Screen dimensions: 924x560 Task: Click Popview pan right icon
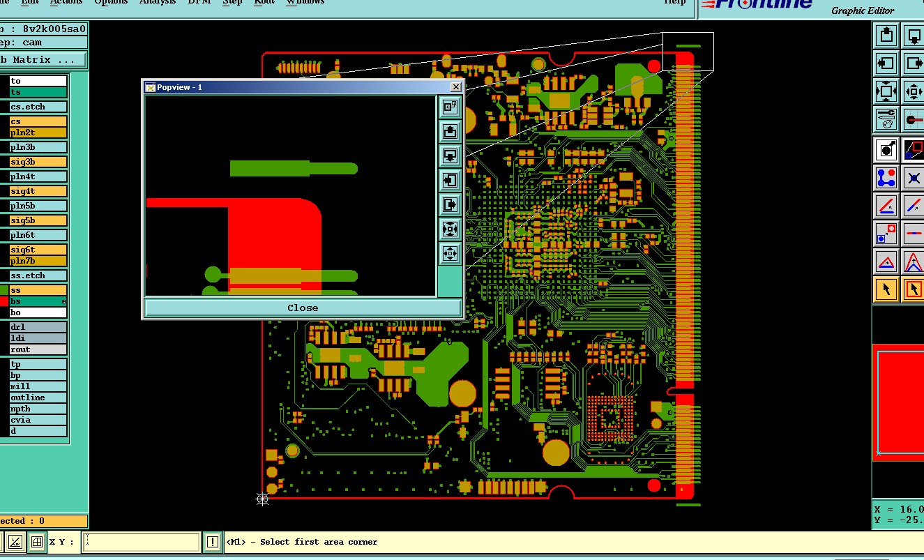(450, 205)
